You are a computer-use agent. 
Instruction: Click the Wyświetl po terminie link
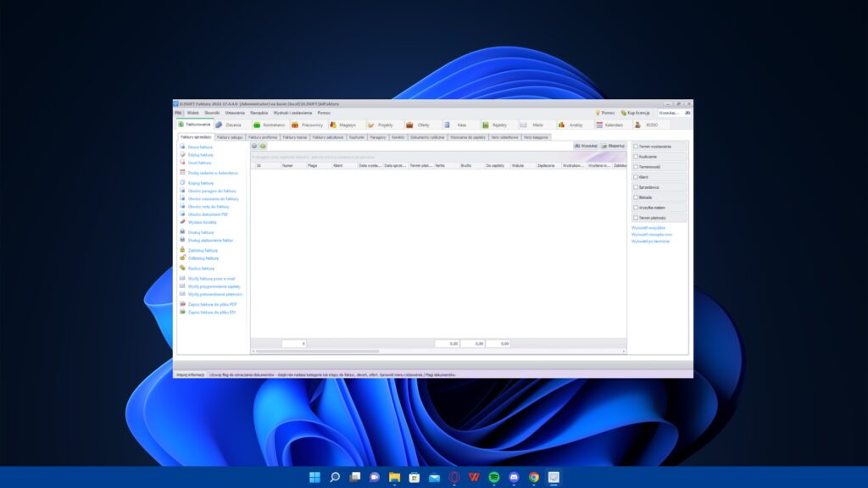point(650,241)
